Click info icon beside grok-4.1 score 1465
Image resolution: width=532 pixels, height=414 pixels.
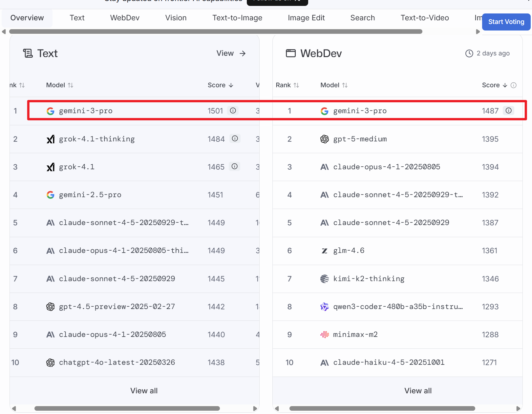[x=234, y=166]
